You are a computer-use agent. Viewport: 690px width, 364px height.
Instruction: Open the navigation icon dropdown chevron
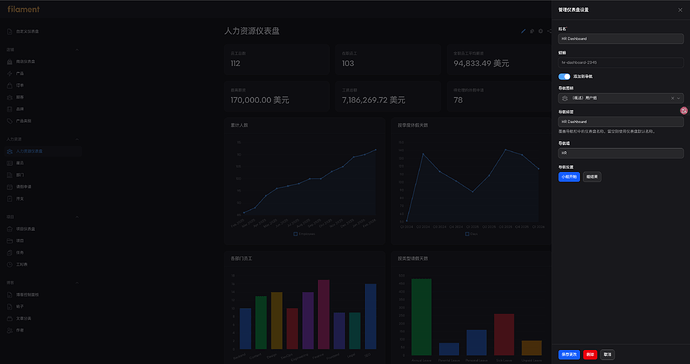coord(679,98)
